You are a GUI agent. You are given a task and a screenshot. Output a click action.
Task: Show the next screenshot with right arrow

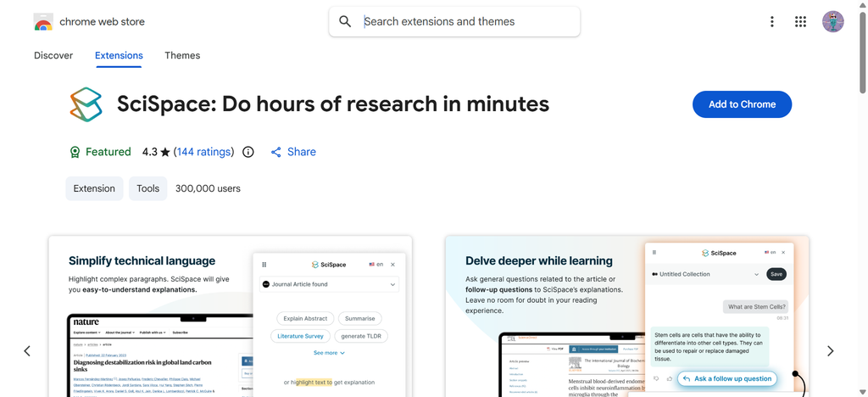point(830,350)
